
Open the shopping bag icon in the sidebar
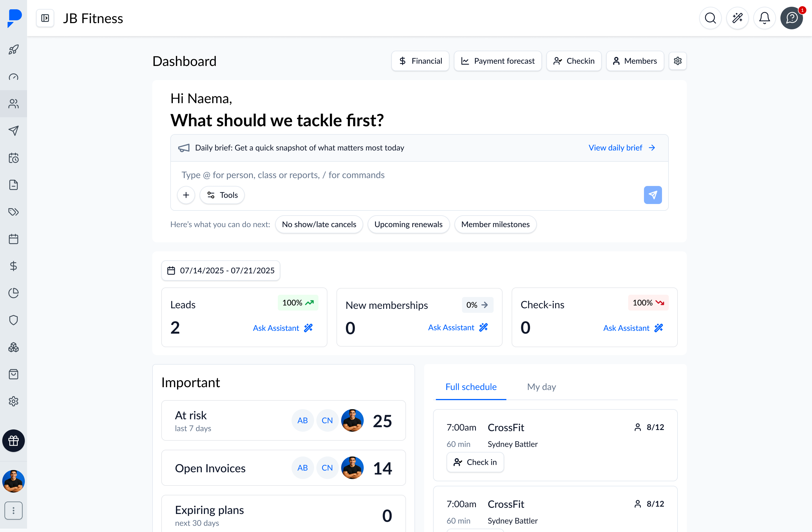[x=14, y=374]
